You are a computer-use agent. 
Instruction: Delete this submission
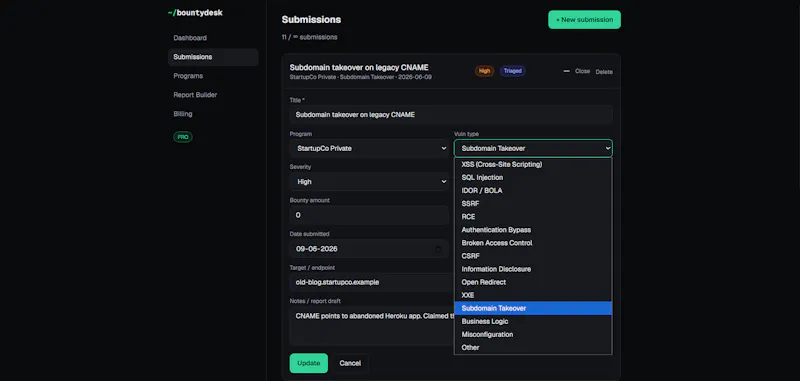pos(604,71)
